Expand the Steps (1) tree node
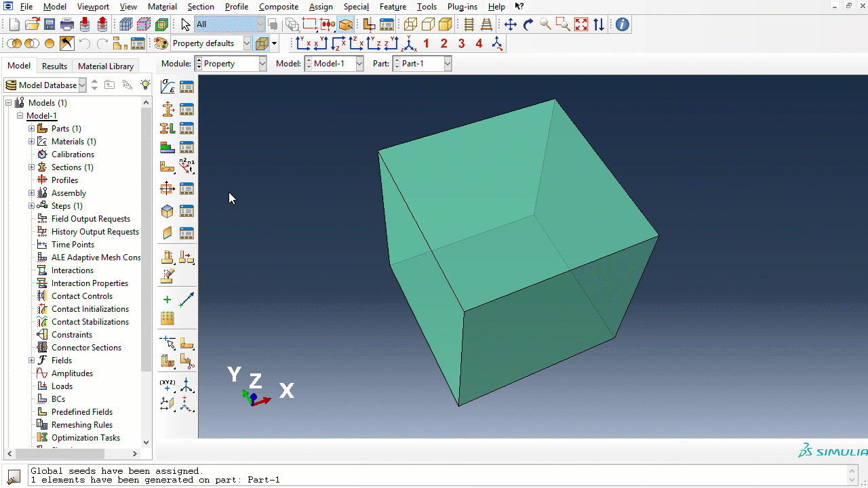868x488 pixels. coord(31,206)
